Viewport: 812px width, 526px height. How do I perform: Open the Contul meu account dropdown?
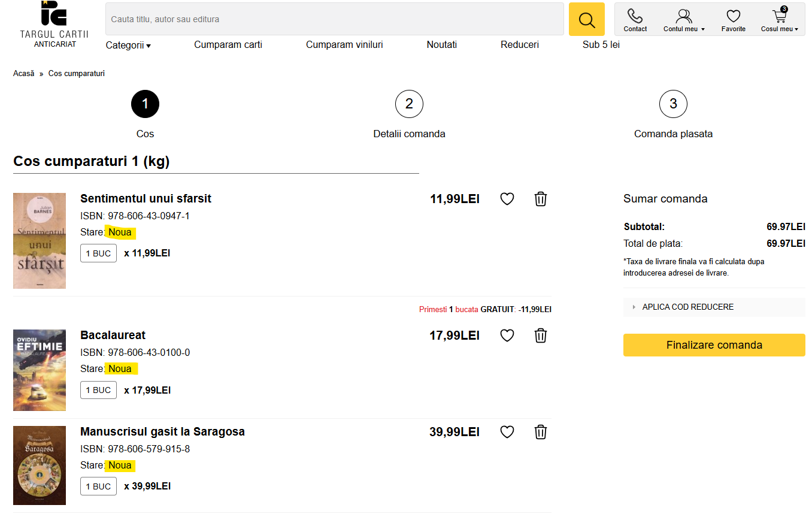tap(684, 20)
